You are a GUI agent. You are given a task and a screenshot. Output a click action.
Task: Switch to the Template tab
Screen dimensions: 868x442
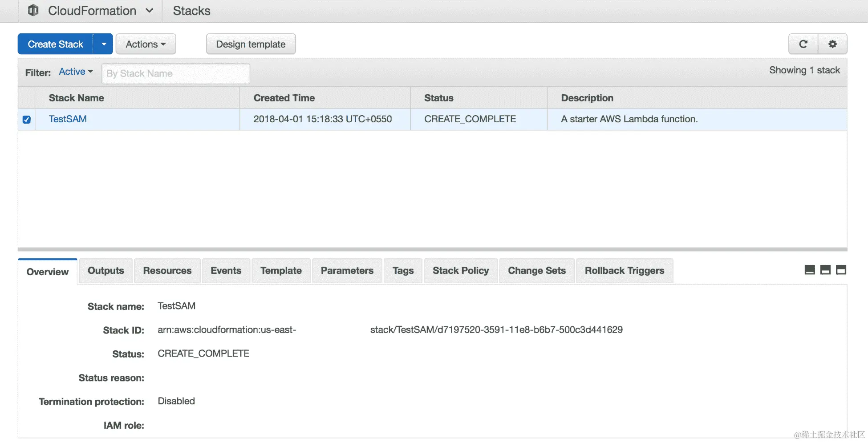coord(281,270)
